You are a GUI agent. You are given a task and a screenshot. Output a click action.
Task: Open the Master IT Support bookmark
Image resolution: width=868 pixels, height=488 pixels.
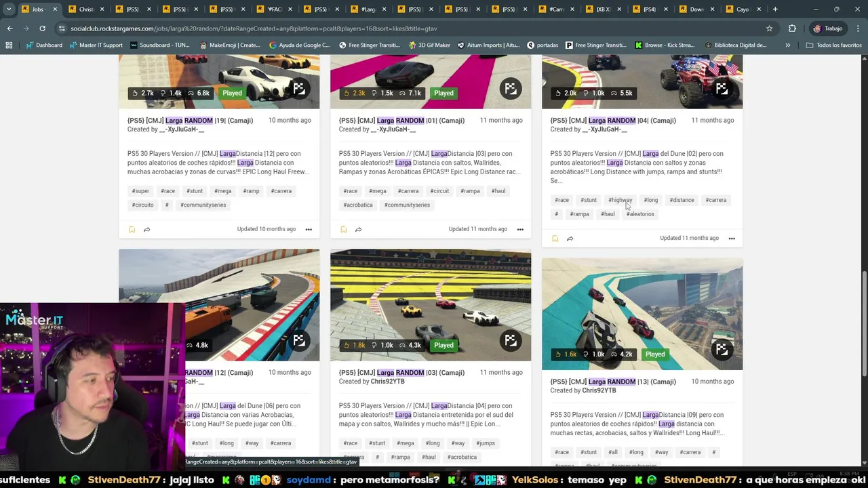(x=95, y=45)
